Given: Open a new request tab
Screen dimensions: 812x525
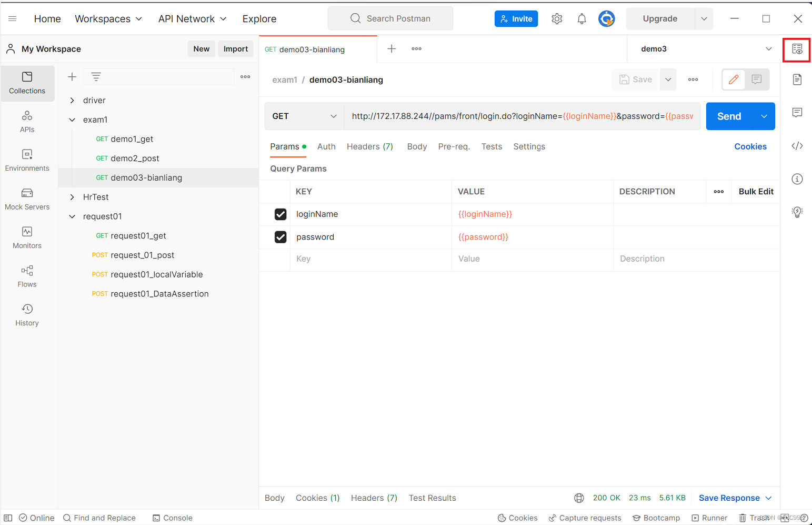Looking at the screenshot, I should click(392, 49).
